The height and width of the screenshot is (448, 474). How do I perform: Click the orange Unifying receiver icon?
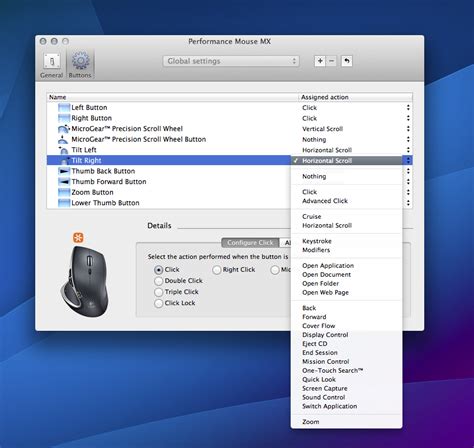[x=78, y=238]
